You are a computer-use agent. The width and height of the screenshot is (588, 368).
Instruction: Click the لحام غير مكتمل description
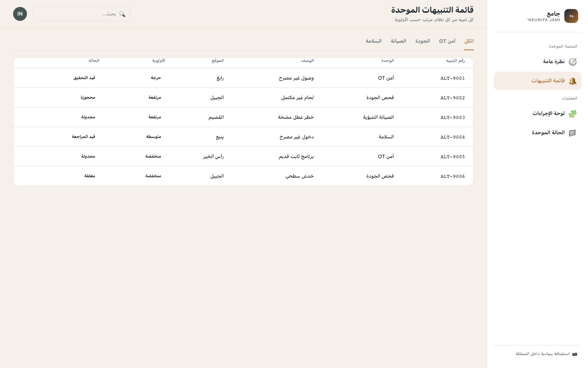pyautogui.click(x=298, y=98)
